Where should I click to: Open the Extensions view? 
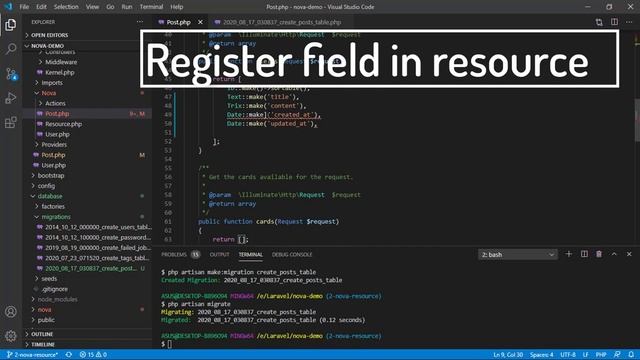point(11,122)
